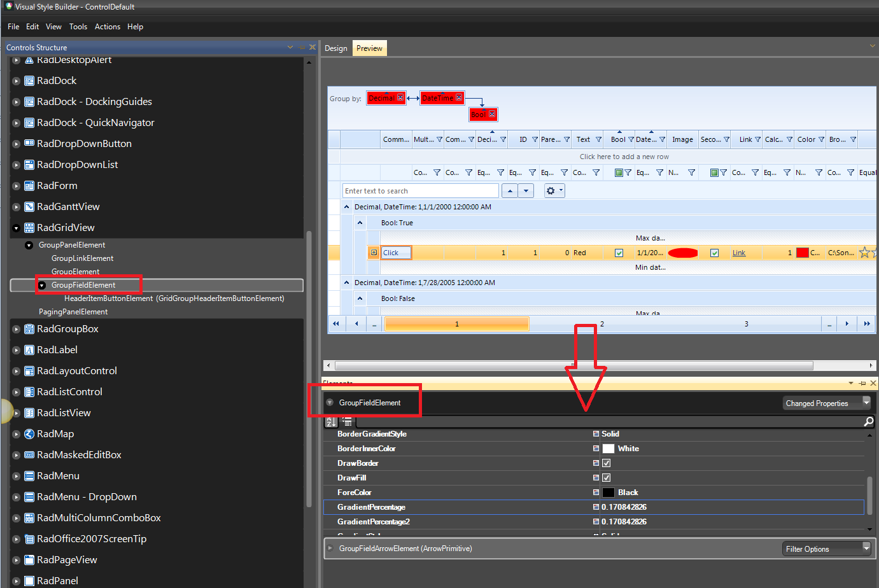879x588 pixels.
Task: Open filter for the ID column
Action: click(x=535, y=139)
